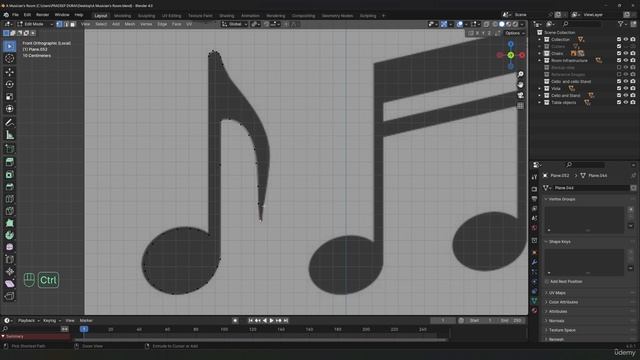Toggle the camera view icon

pos(520,95)
